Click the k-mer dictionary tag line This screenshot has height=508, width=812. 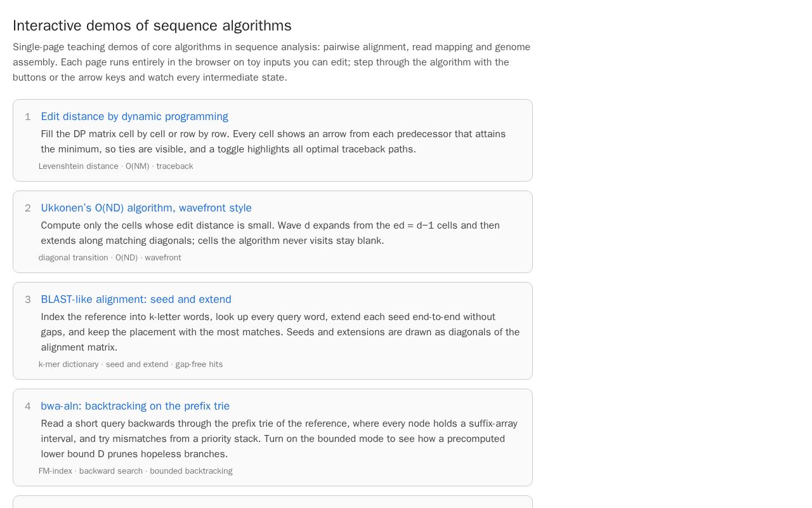[131, 364]
